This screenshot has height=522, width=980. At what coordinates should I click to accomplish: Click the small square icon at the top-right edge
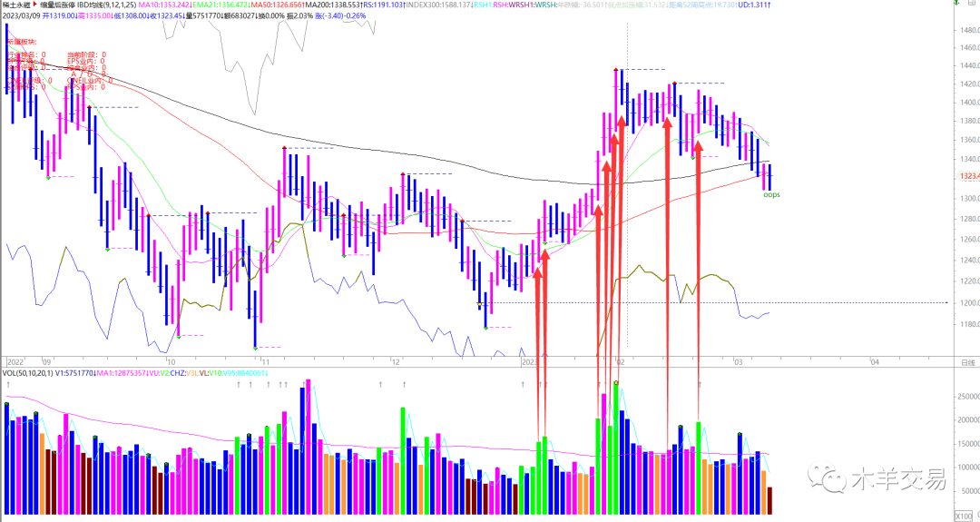coord(972,3)
